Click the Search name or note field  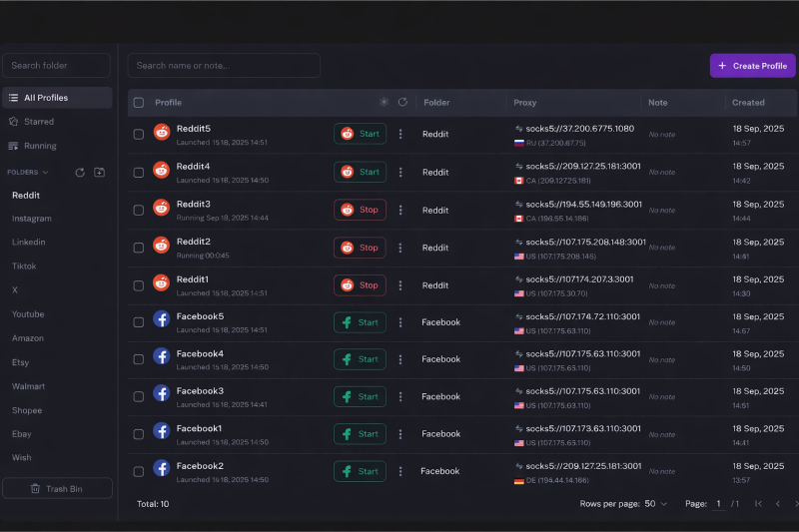coord(224,66)
